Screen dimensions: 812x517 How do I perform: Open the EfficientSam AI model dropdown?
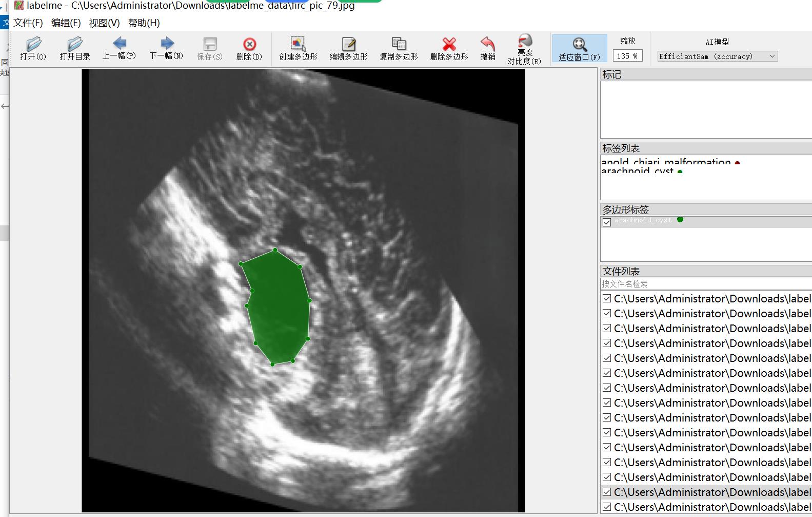coord(718,56)
